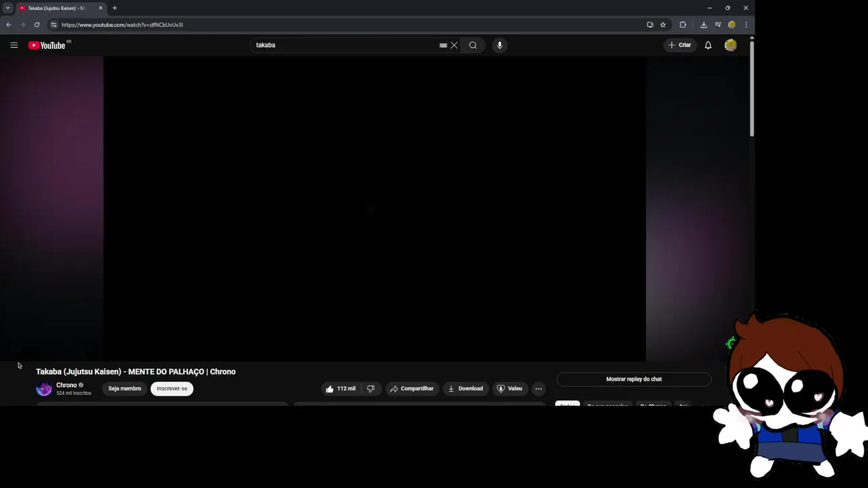Viewport: 868px width, 488px height.
Task: Click the search magnifier button
Action: [473, 45]
